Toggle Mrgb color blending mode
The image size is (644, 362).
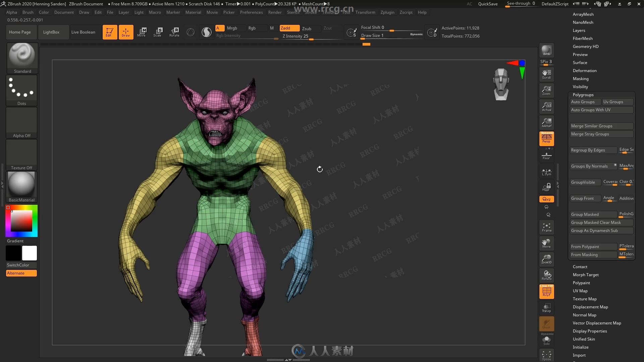pyautogui.click(x=232, y=28)
